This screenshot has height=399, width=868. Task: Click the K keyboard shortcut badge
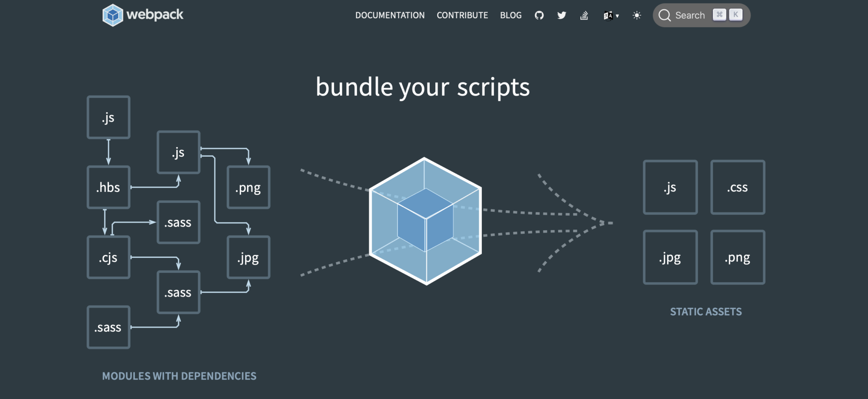(x=736, y=15)
